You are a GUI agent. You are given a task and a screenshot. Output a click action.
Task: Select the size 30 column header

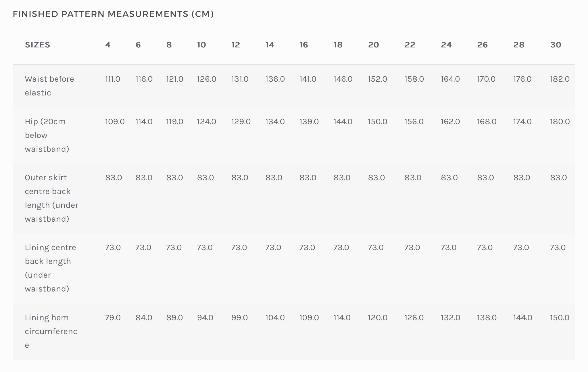click(x=556, y=45)
